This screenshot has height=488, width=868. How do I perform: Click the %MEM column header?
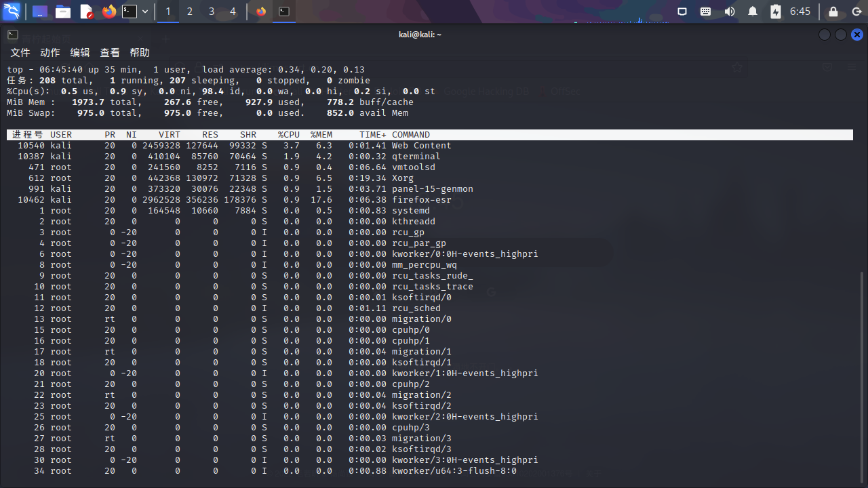(321, 135)
